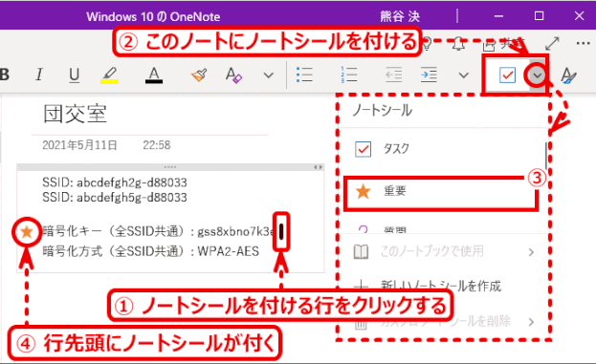
Task: Open the text styles icon
Action: (x=568, y=75)
